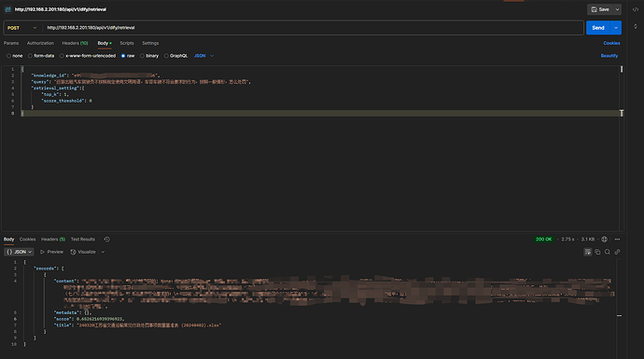Change the HTTP method from POST
644x359 pixels.
[22, 28]
